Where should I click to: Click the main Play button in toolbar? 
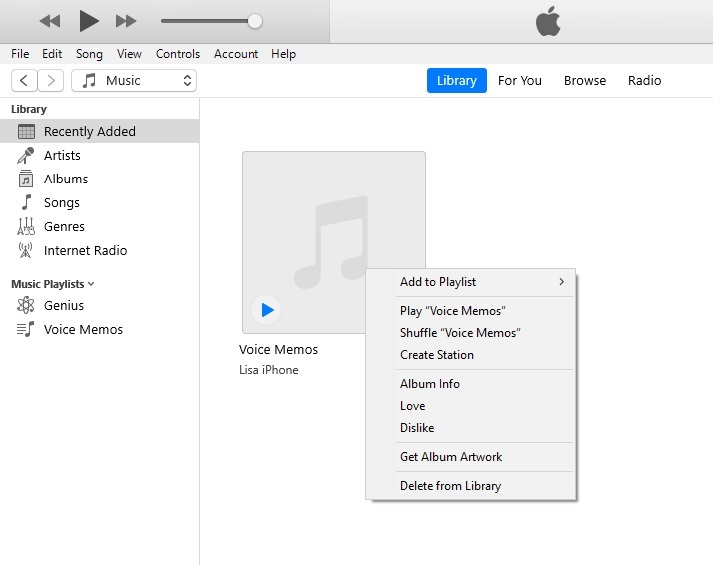(x=89, y=21)
